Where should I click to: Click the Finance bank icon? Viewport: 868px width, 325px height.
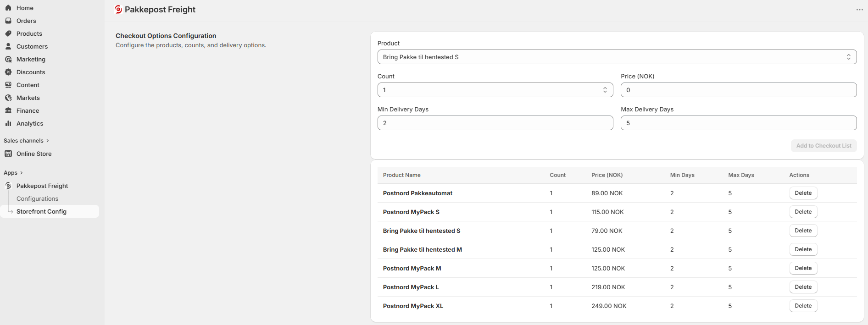pyautogui.click(x=8, y=110)
